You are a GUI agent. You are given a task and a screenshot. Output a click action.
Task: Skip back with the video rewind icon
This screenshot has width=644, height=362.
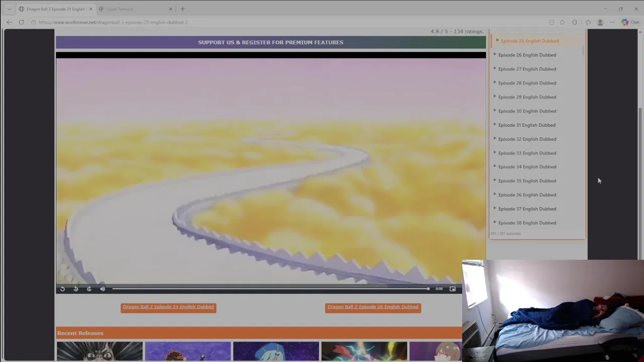click(x=75, y=289)
